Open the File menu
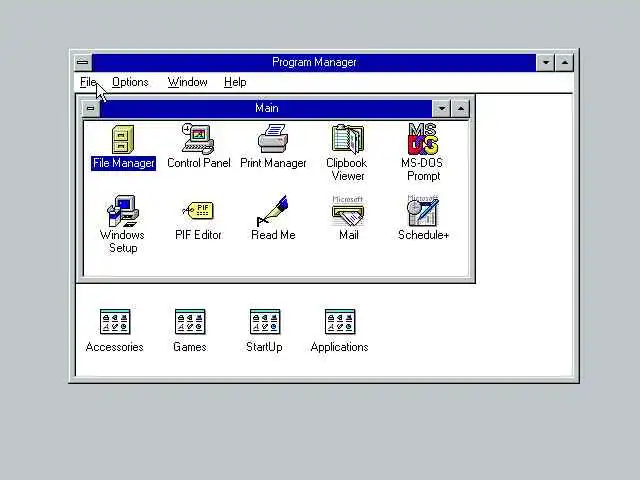Screen dimensions: 640x480 tap(88, 82)
